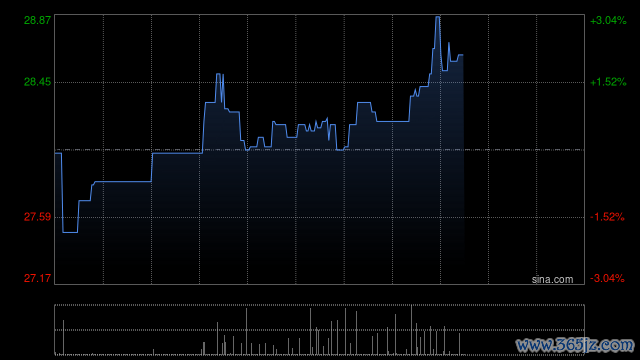Click the sina.com source label

tap(552, 280)
